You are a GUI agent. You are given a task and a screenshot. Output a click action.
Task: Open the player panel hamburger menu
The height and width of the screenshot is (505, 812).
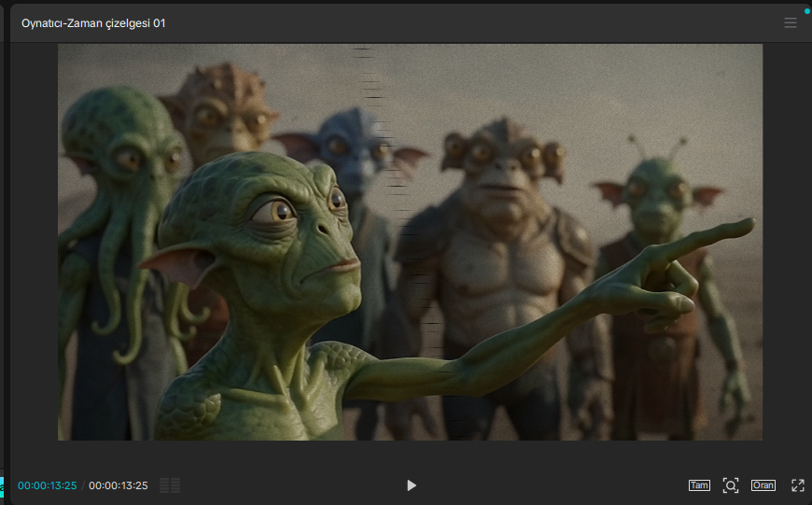pyautogui.click(x=791, y=22)
